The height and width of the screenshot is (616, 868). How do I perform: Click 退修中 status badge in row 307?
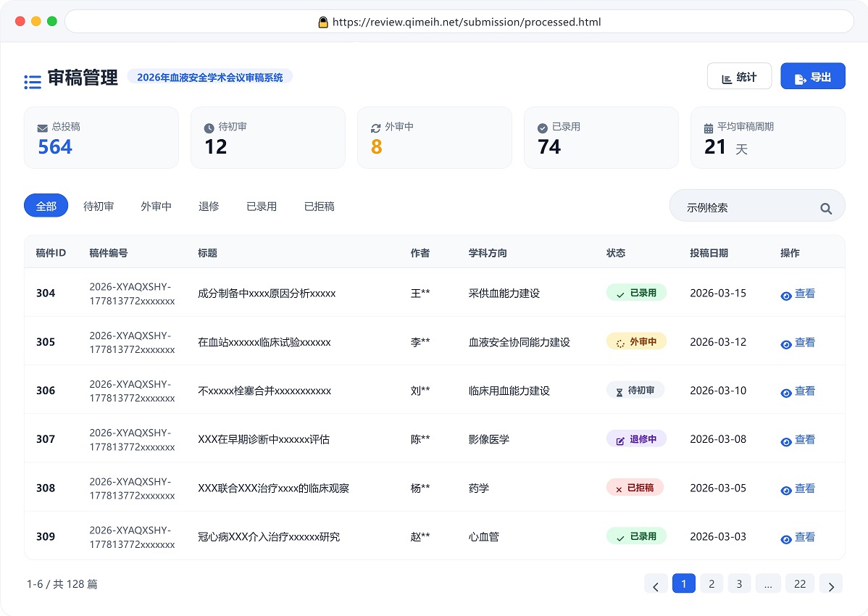click(x=636, y=439)
